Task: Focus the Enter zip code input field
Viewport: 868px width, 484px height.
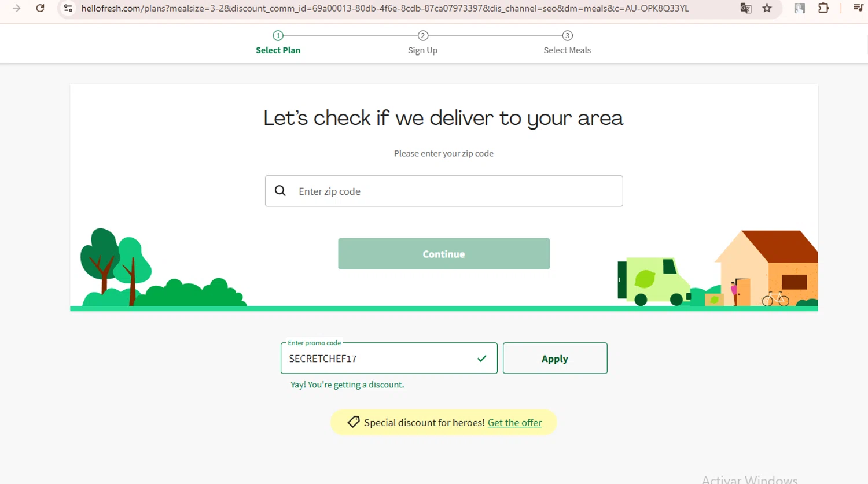Action: [444, 191]
